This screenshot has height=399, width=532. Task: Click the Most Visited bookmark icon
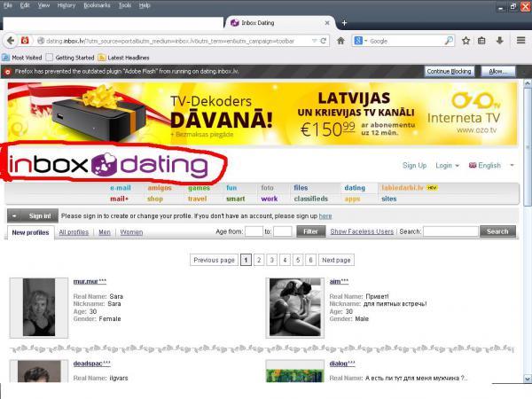[5, 58]
